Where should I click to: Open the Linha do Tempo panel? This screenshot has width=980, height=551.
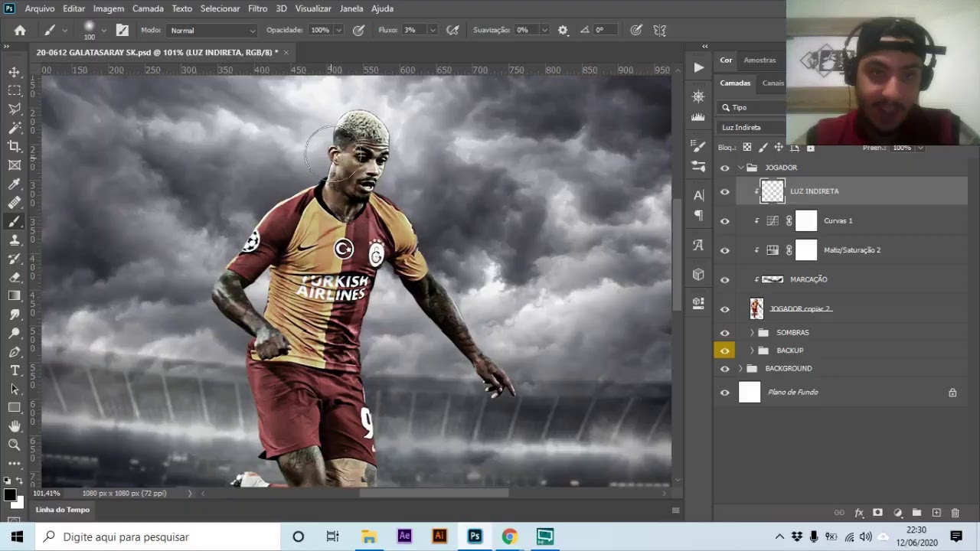pos(63,510)
